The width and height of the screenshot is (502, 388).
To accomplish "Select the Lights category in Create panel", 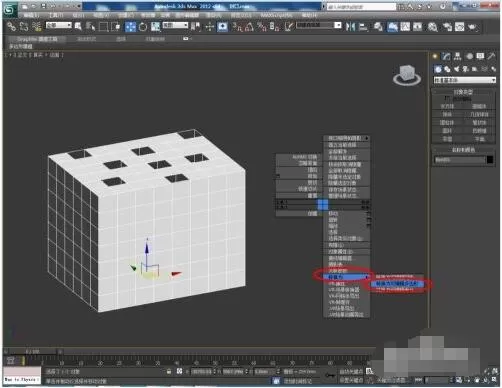I will [456, 69].
